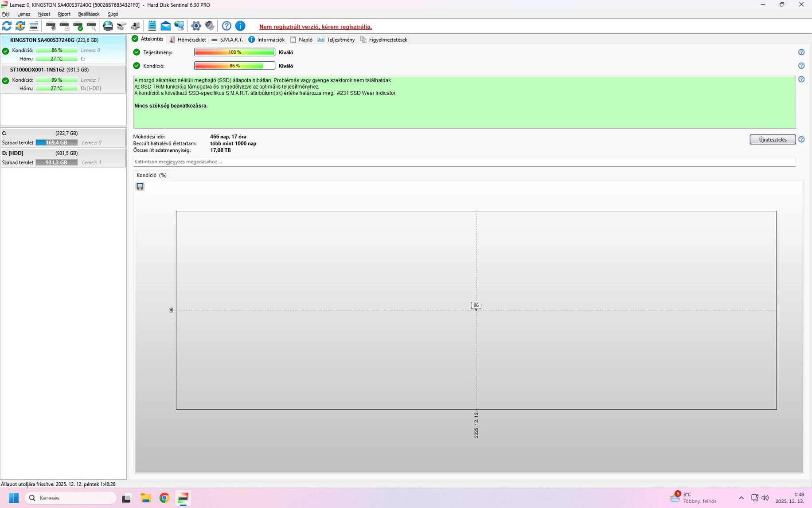Screen dimensions: 812x508
Task: Click the Hard Disk Sentinel taskbar icon
Action: click(183, 498)
